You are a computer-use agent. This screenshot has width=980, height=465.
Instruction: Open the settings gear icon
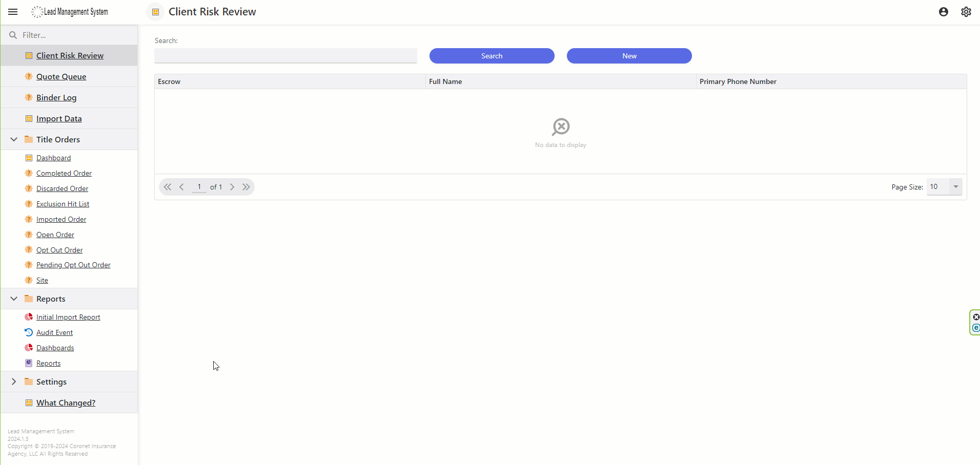pos(966,12)
